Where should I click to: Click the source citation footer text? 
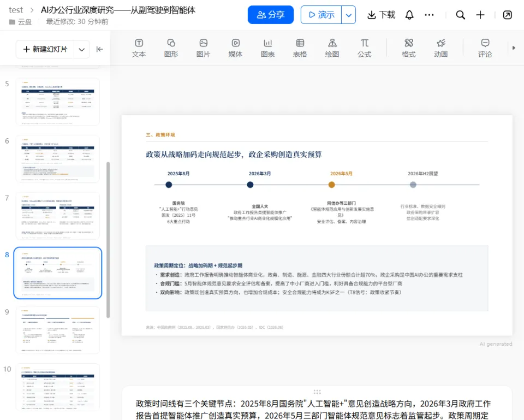tap(215, 327)
